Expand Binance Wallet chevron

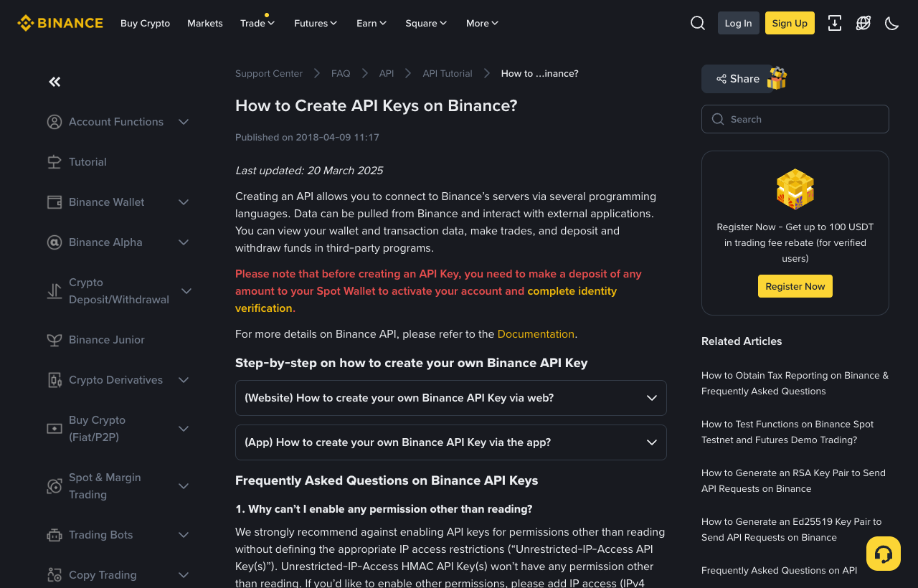tap(184, 202)
